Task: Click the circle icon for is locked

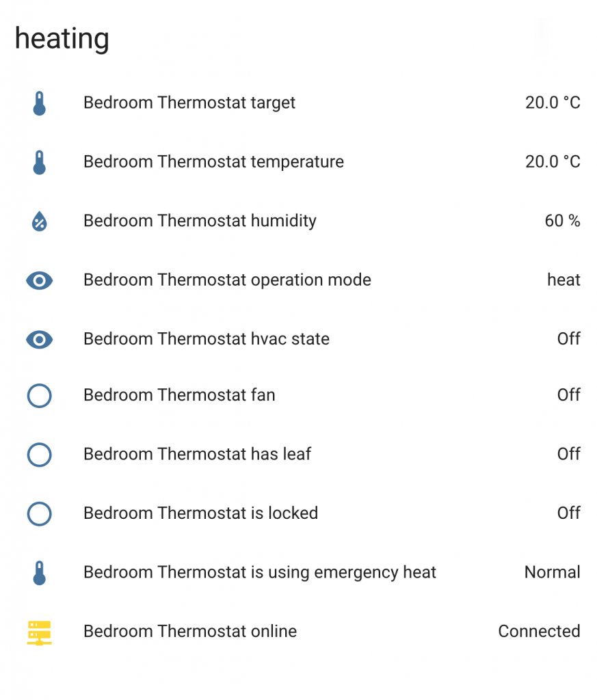Action: coord(40,513)
